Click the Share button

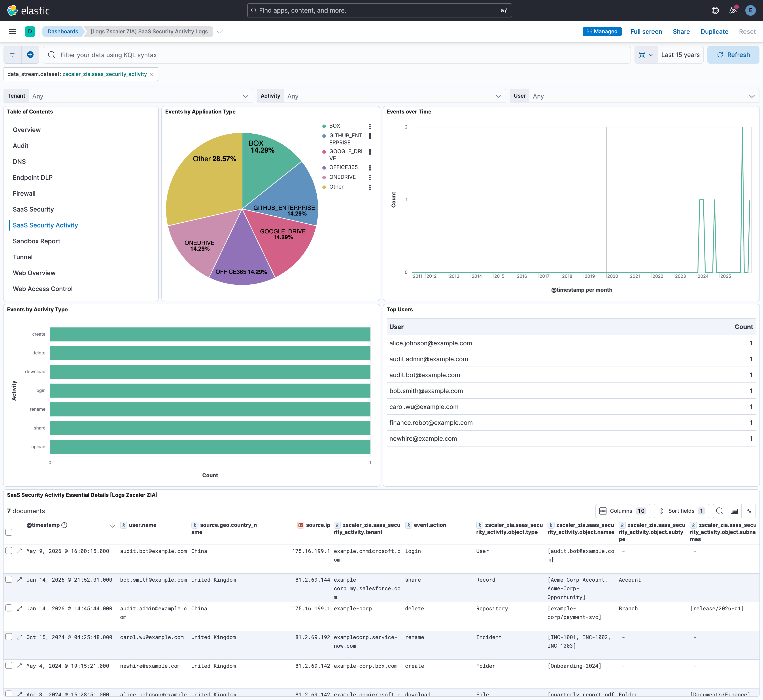pos(681,31)
